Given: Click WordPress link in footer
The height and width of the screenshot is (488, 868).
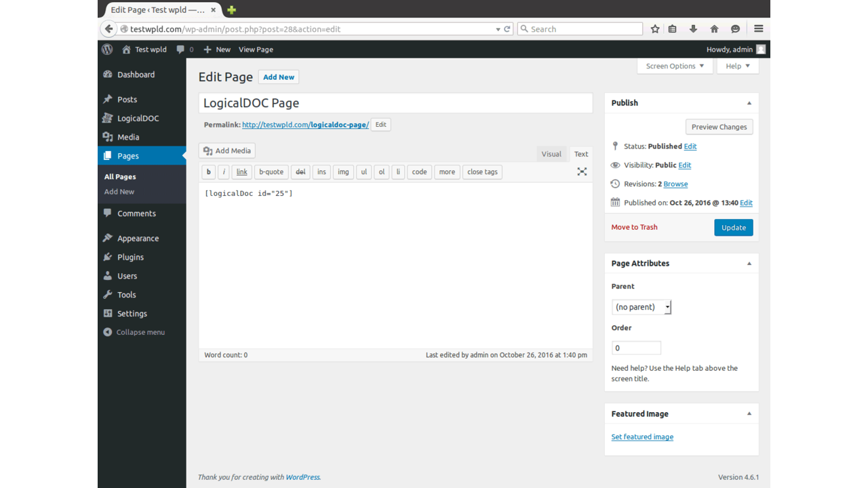Looking at the screenshot, I should (x=302, y=478).
